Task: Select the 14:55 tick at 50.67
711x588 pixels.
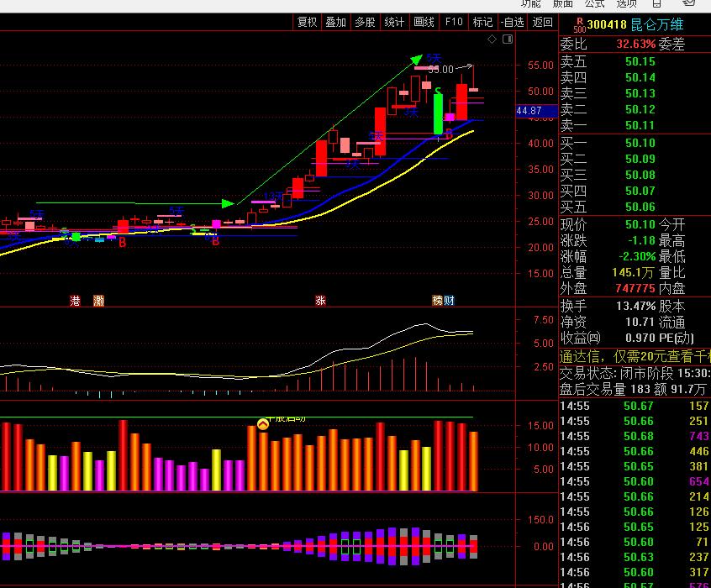Action: pos(635,406)
